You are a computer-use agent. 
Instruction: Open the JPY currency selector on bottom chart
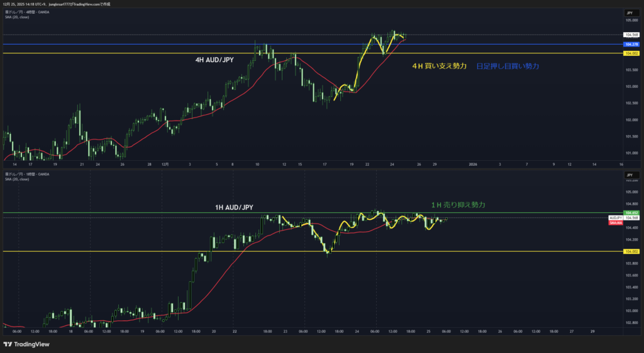click(629, 172)
